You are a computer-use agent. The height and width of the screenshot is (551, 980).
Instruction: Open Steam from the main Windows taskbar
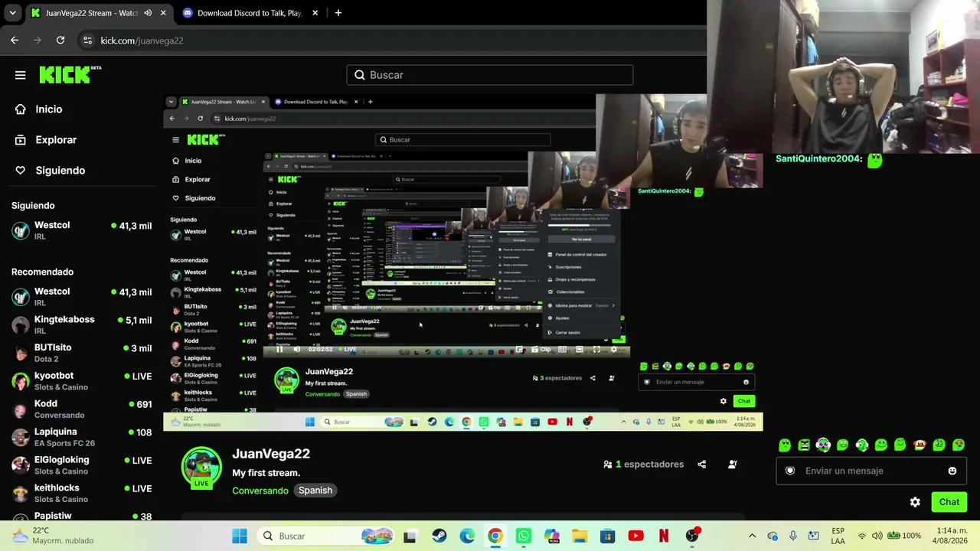(x=439, y=536)
